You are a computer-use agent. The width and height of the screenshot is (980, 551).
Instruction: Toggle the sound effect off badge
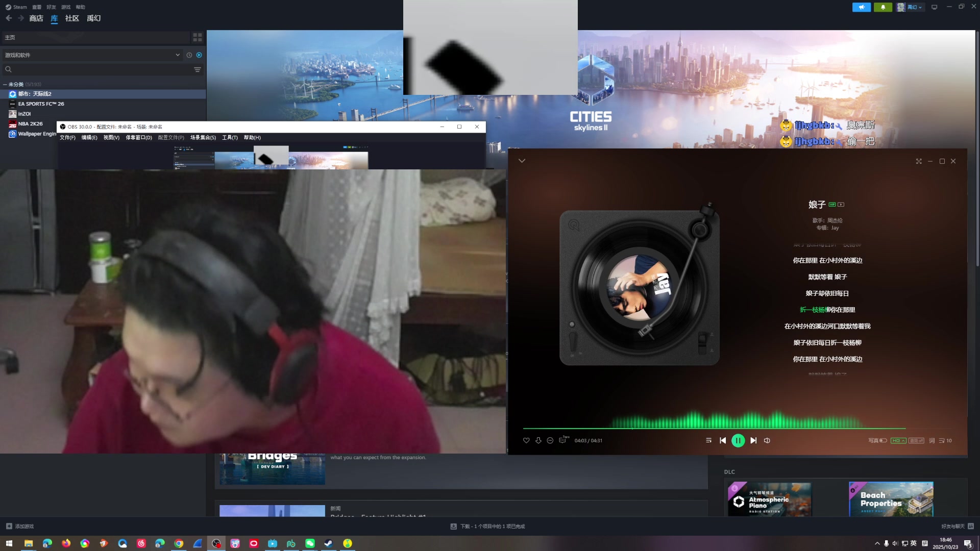(916, 440)
